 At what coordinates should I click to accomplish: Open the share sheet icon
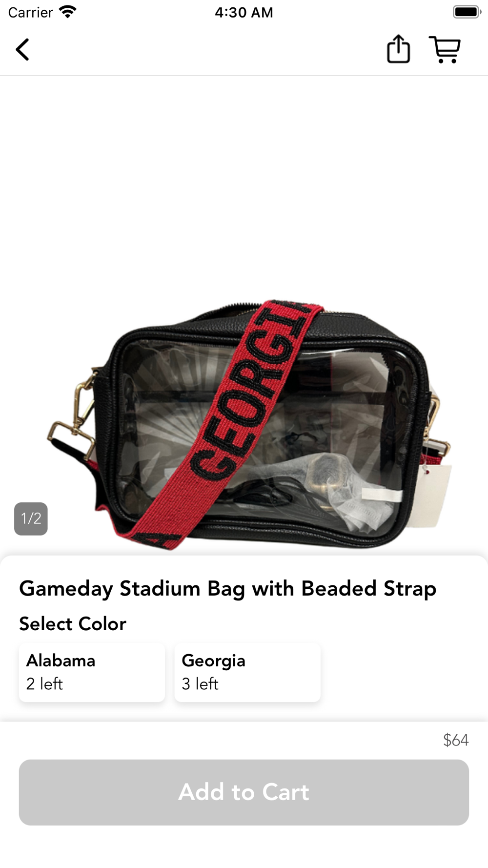398,49
